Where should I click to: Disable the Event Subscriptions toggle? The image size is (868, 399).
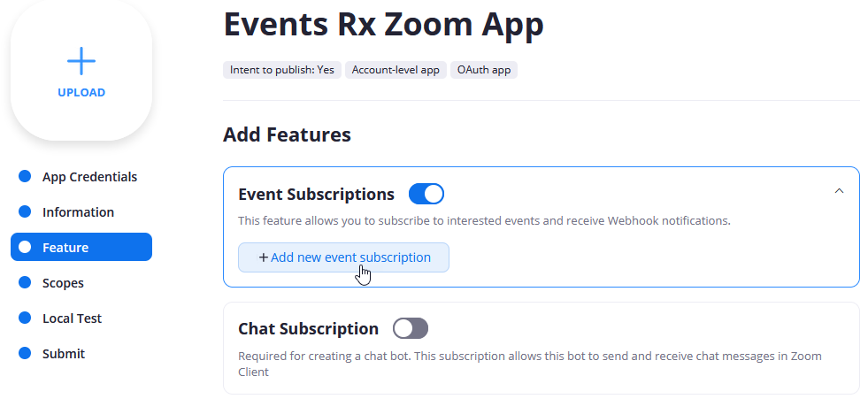[426, 194]
